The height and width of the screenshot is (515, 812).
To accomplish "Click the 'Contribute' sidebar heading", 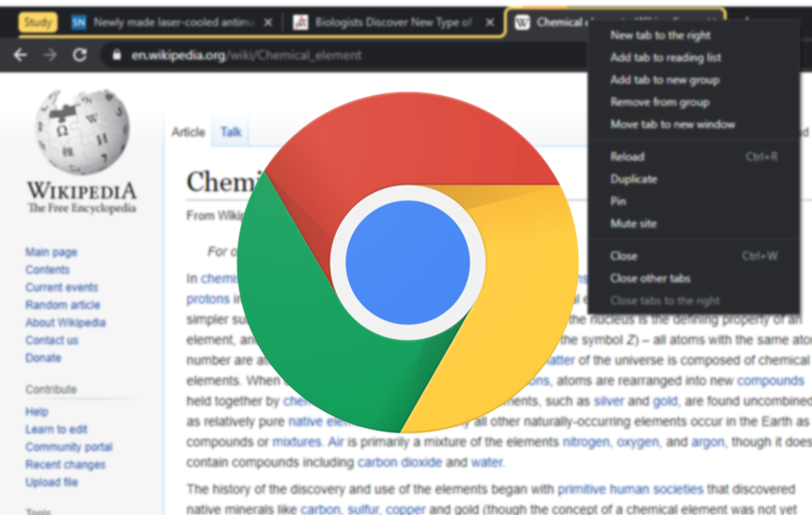I will [51, 389].
